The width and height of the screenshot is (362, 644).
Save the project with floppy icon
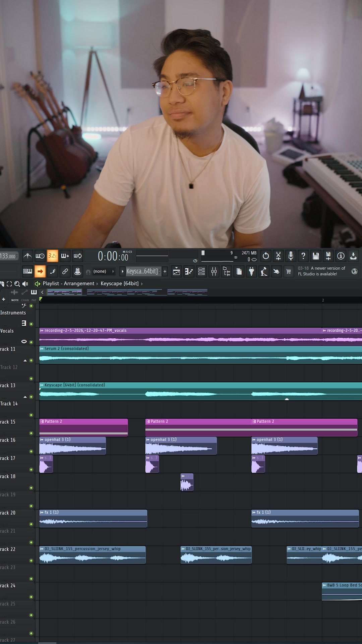pyautogui.click(x=316, y=256)
